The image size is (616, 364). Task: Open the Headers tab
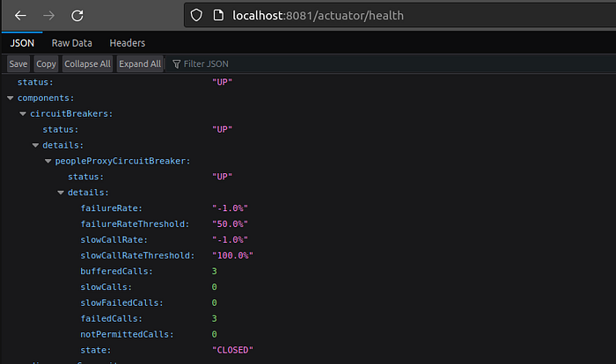click(x=127, y=42)
